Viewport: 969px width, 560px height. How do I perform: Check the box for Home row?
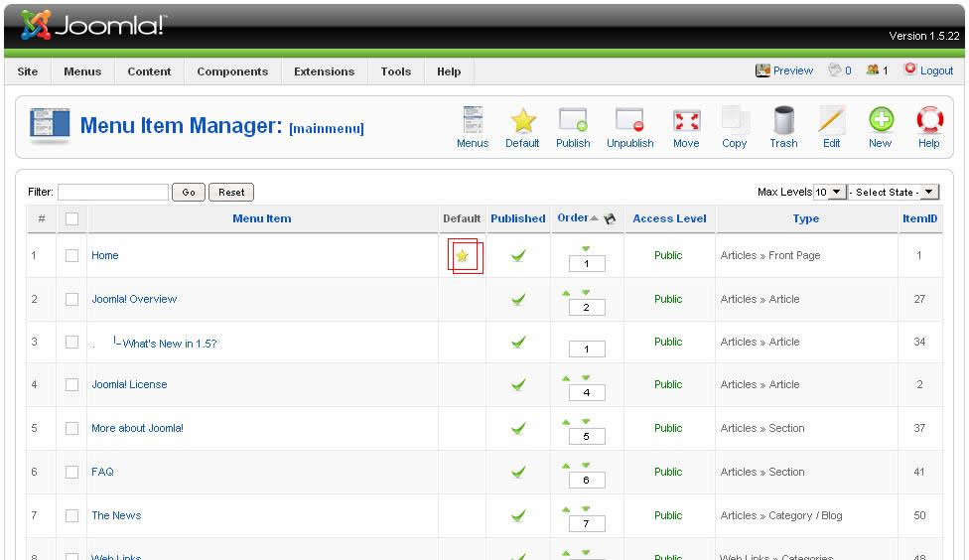click(x=71, y=255)
